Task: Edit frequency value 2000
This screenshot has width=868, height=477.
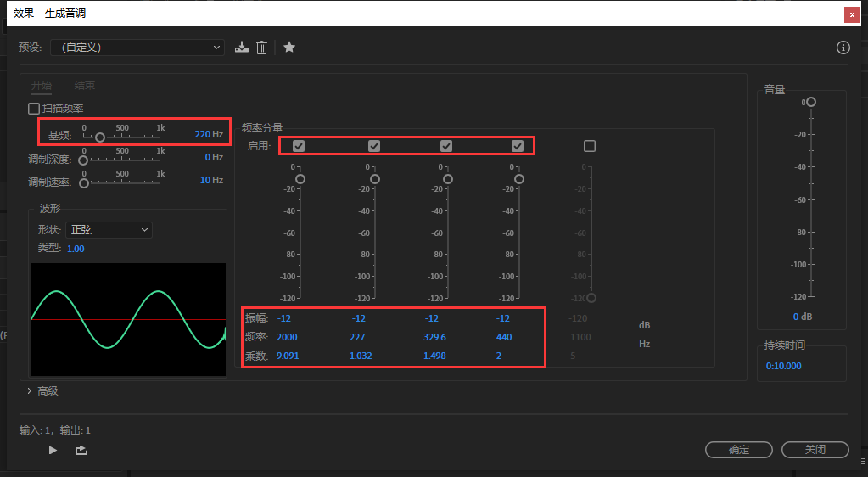Action: click(287, 338)
